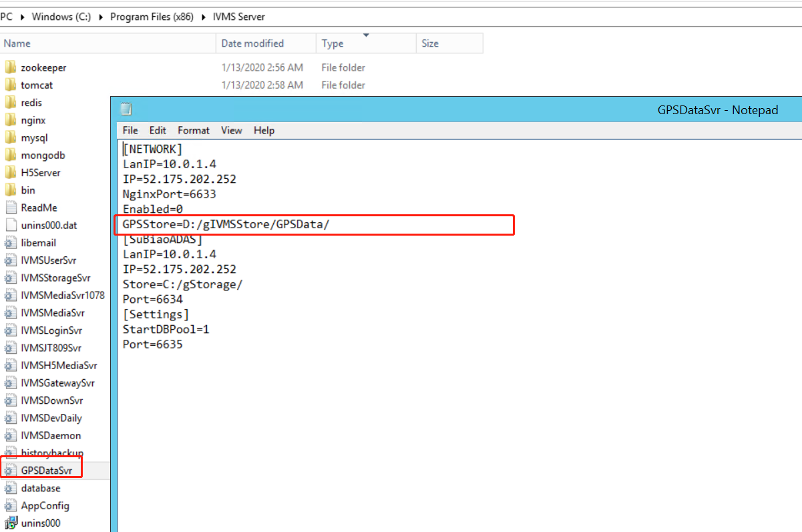Image resolution: width=802 pixels, height=532 pixels.
Task: Select the mysql folder icon
Action: pos(10,138)
